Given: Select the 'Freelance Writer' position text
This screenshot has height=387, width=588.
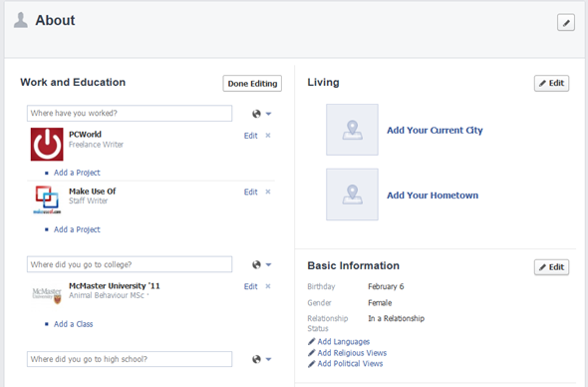Looking at the screenshot, I should (x=96, y=145).
